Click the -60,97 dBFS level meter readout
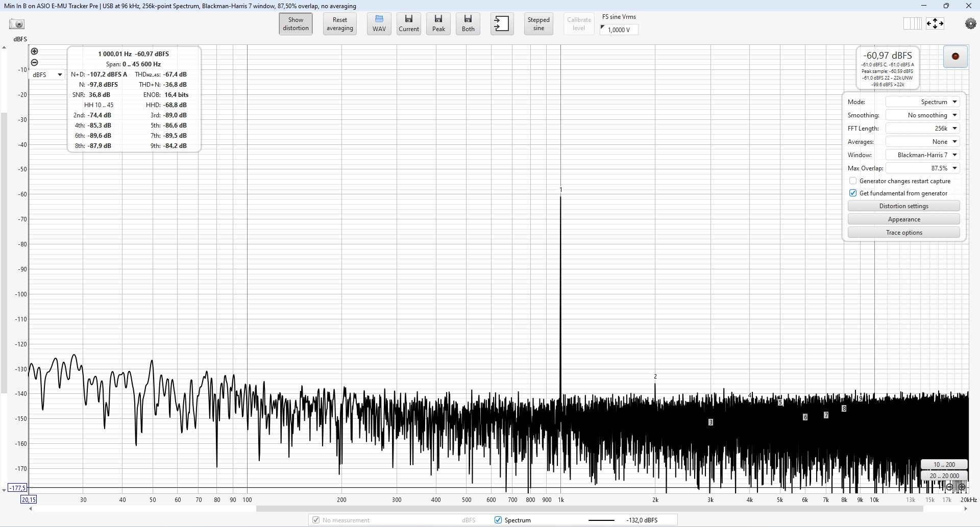The width and height of the screenshot is (980, 527). coord(887,56)
